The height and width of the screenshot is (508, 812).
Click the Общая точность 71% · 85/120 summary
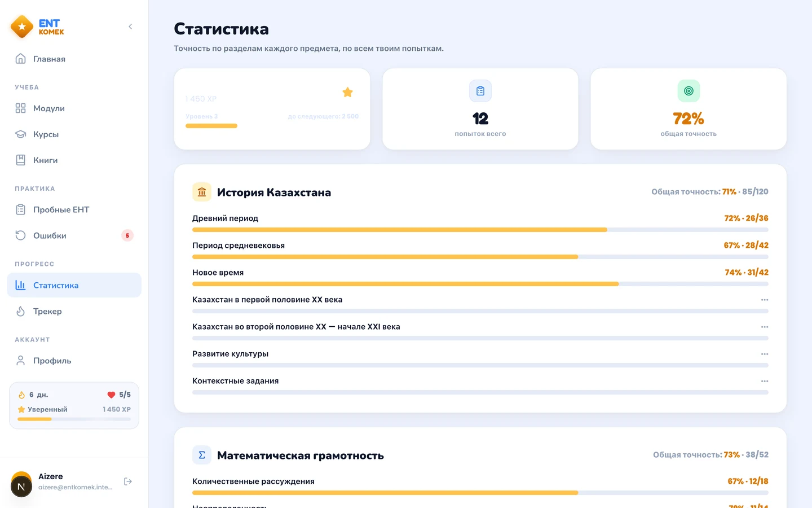[710, 192]
